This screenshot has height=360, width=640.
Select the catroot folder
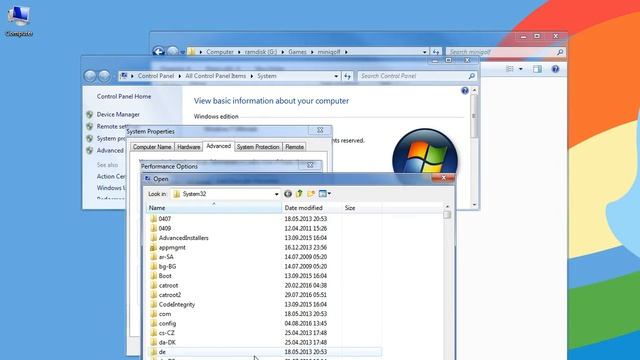pos(168,285)
